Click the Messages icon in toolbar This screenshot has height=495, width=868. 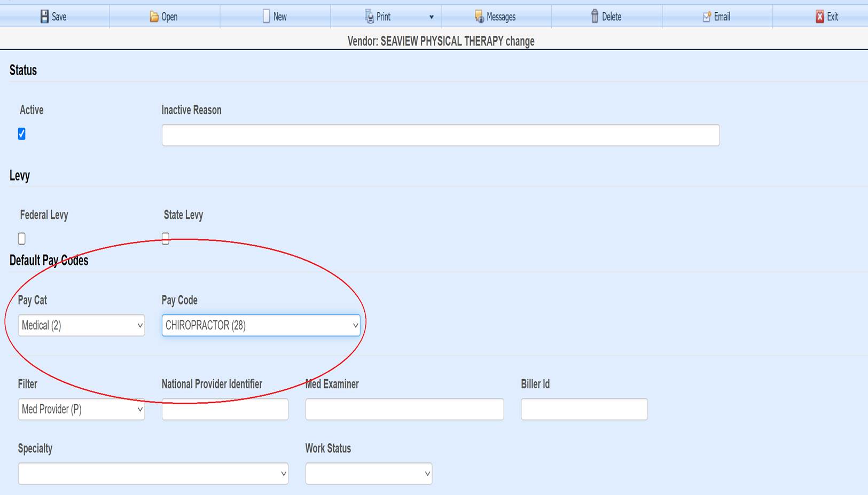pyautogui.click(x=479, y=17)
